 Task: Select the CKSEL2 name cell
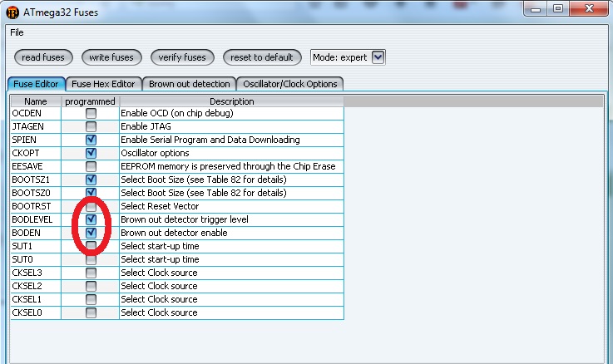[36, 286]
